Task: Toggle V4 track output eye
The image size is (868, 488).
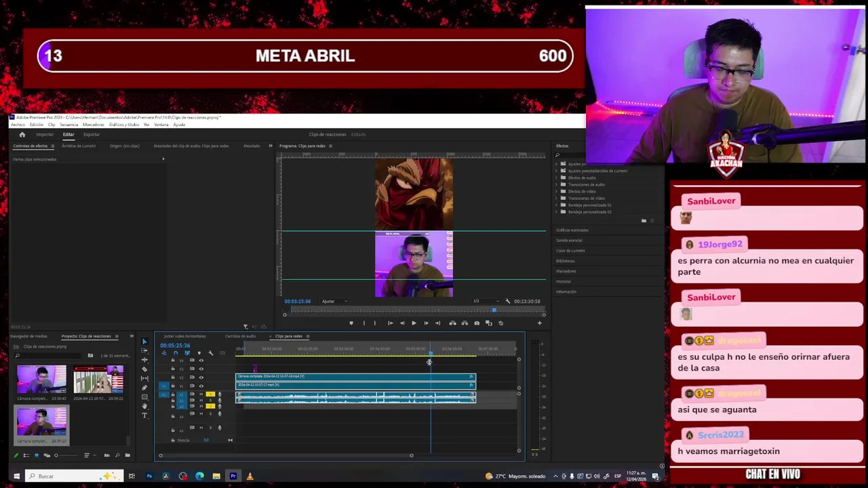Action: (201, 361)
